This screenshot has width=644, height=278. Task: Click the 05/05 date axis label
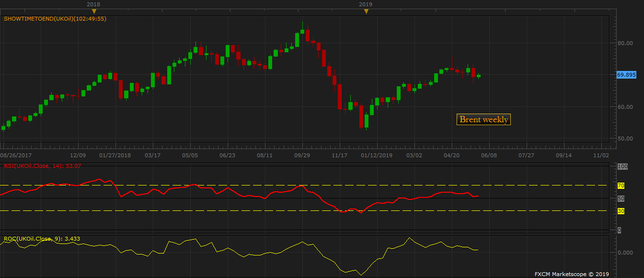190,155
